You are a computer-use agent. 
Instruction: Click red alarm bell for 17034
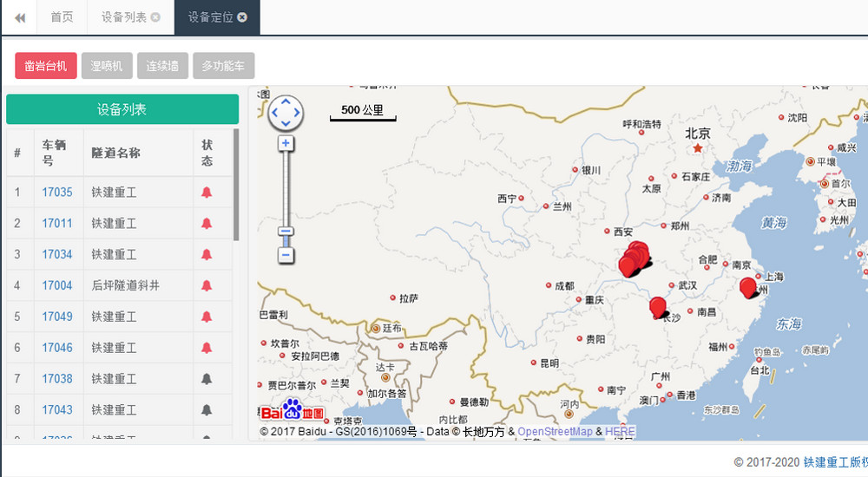tap(207, 254)
